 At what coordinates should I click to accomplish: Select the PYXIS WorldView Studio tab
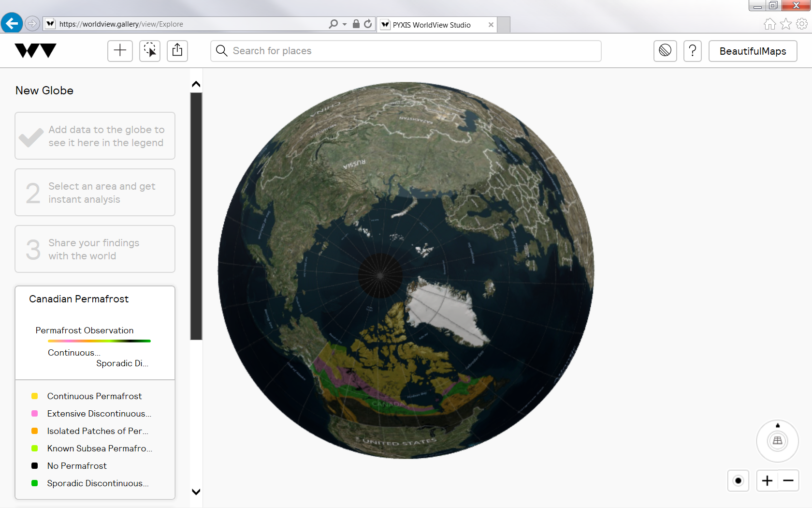pyautogui.click(x=431, y=25)
